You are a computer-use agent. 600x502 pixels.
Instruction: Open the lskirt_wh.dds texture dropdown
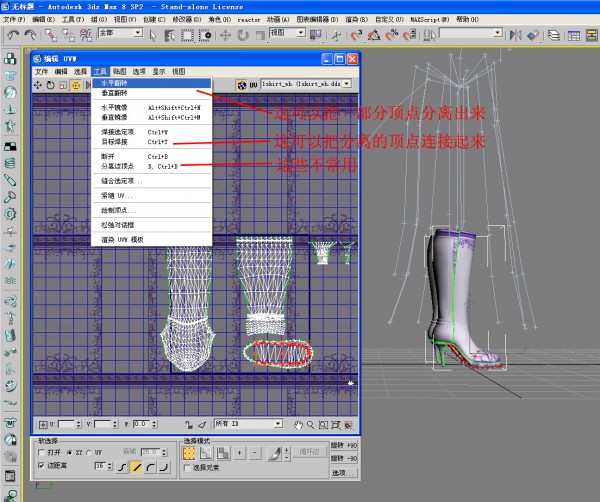305,85
